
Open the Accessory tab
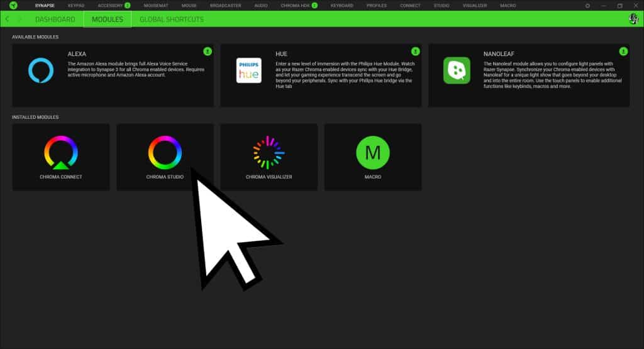pos(110,6)
